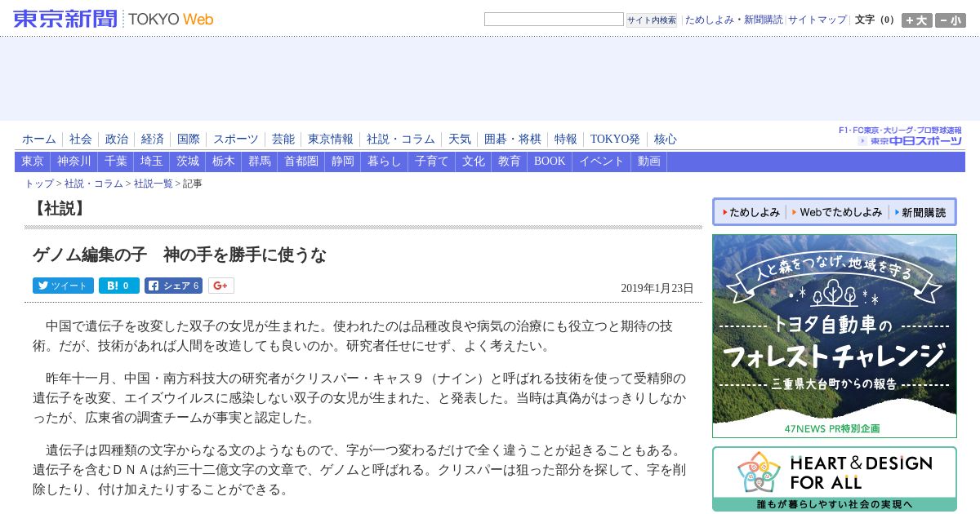Select the イベント tab
The image size is (980, 514).
[602, 162]
